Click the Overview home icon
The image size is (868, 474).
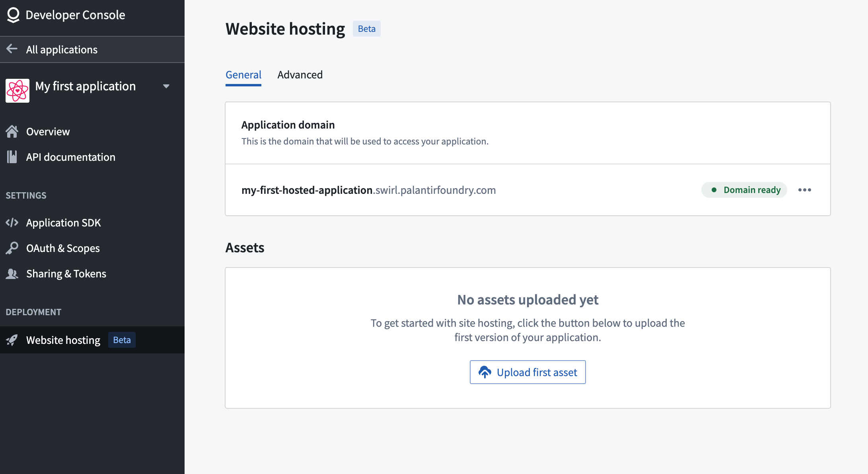click(13, 131)
